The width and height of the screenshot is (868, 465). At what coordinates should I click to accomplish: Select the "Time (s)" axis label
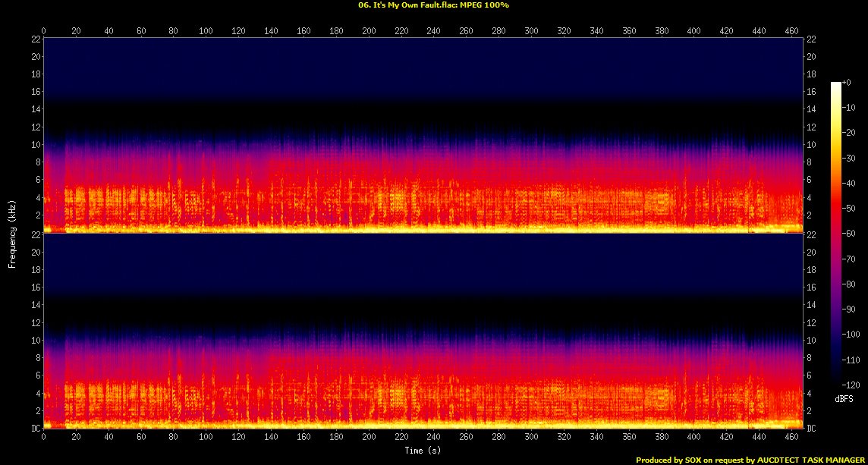[x=423, y=451]
